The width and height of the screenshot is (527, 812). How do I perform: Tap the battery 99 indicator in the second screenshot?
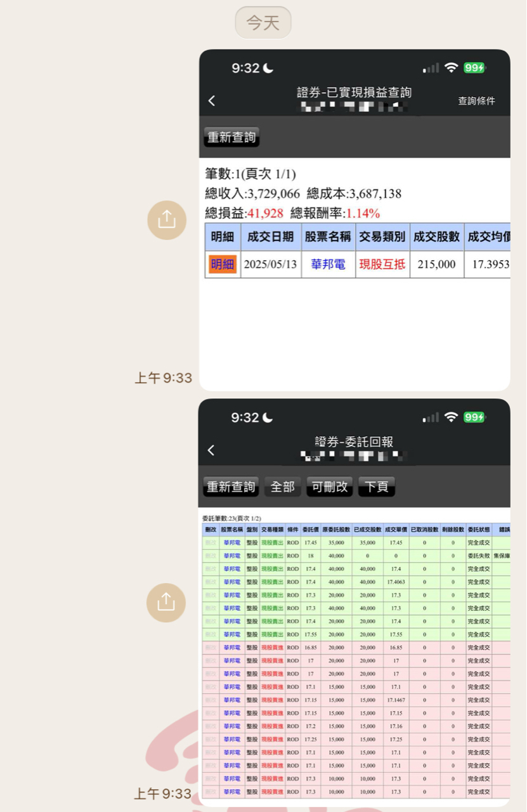coord(474,417)
